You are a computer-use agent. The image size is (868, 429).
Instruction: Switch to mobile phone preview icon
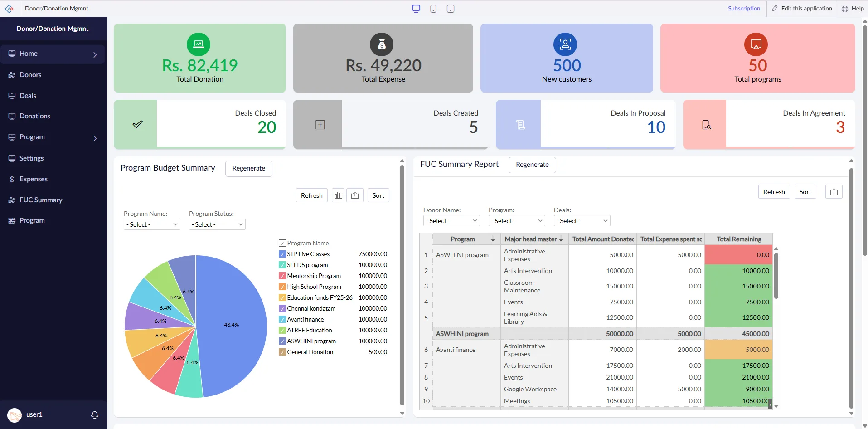click(433, 9)
